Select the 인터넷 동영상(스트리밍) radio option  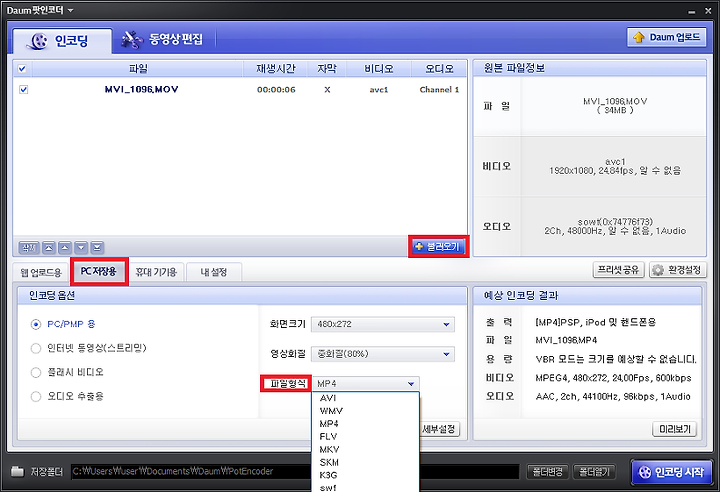36,348
